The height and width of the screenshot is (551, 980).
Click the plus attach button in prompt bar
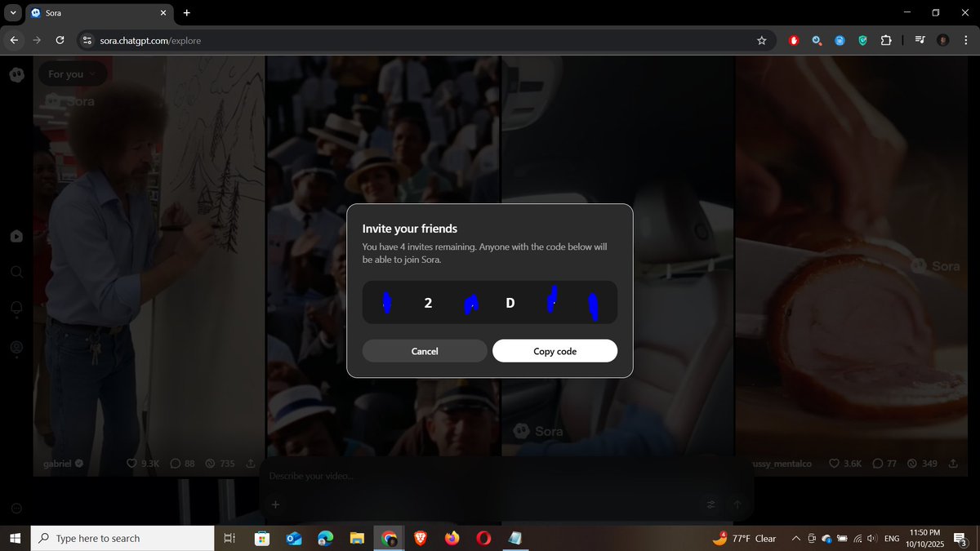click(275, 504)
